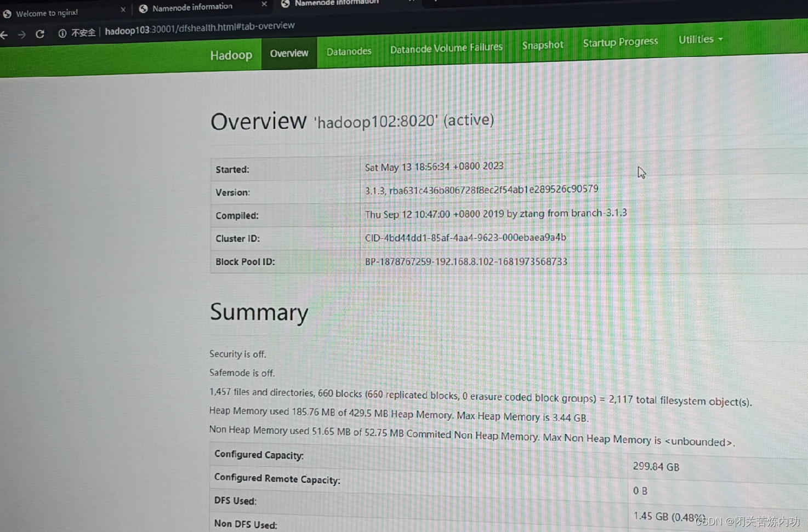Open the Startup Progress page
The width and height of the screenshot is (808, 532).
tap(621, 42)
